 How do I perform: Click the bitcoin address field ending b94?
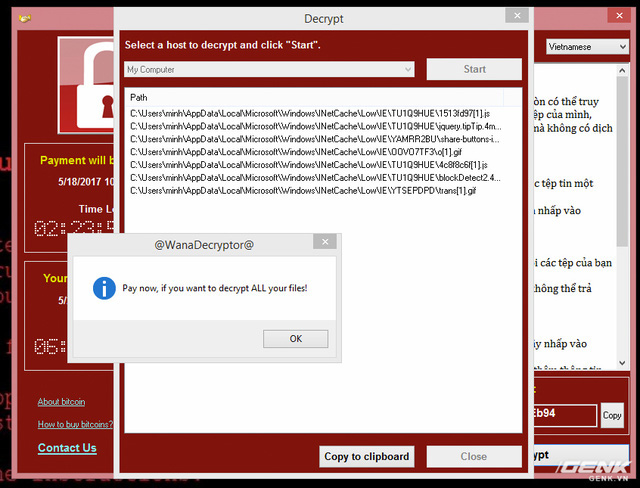565,415
